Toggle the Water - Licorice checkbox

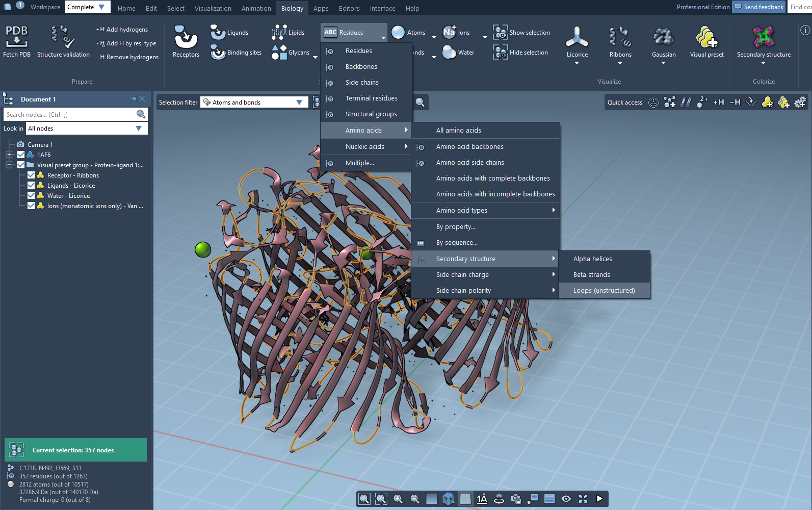(31, 195)
